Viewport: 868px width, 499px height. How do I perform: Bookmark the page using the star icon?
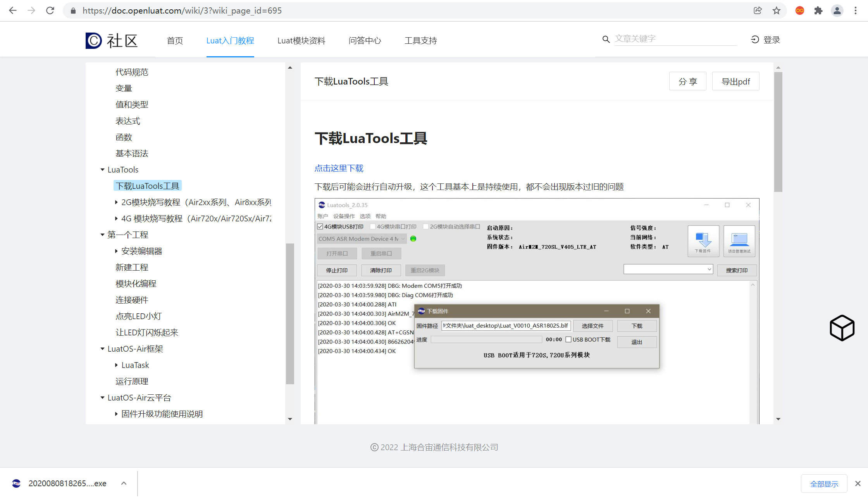[x=777, y=10]
